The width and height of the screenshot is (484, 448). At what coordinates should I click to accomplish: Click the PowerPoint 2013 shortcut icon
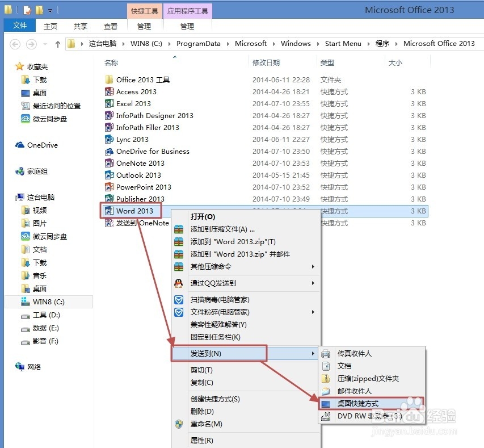110,187
